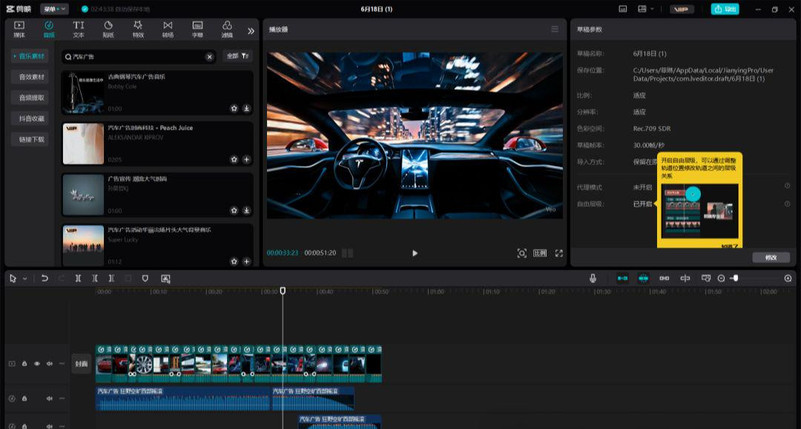Favorite the Super Lucky track

coord(234,261)
